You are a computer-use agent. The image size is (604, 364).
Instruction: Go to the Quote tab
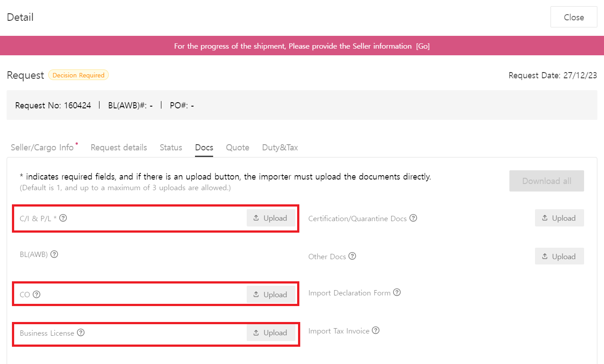point(237,148)
